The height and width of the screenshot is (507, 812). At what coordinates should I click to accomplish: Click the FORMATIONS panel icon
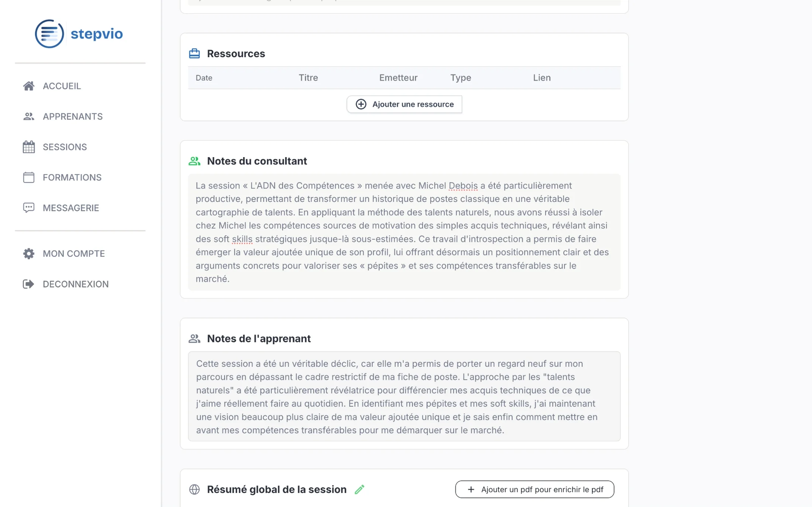(29, 177)
